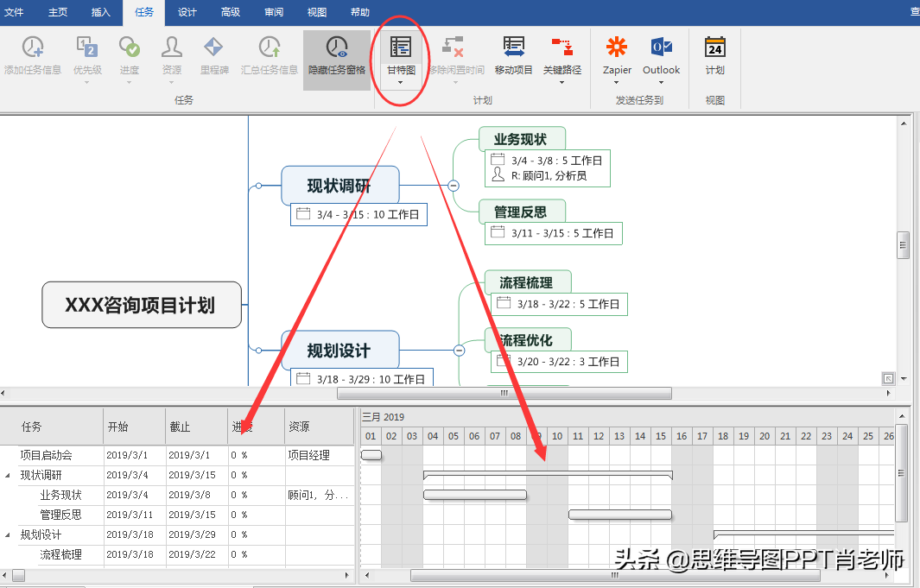Switch to the 视图 tab

317,12
